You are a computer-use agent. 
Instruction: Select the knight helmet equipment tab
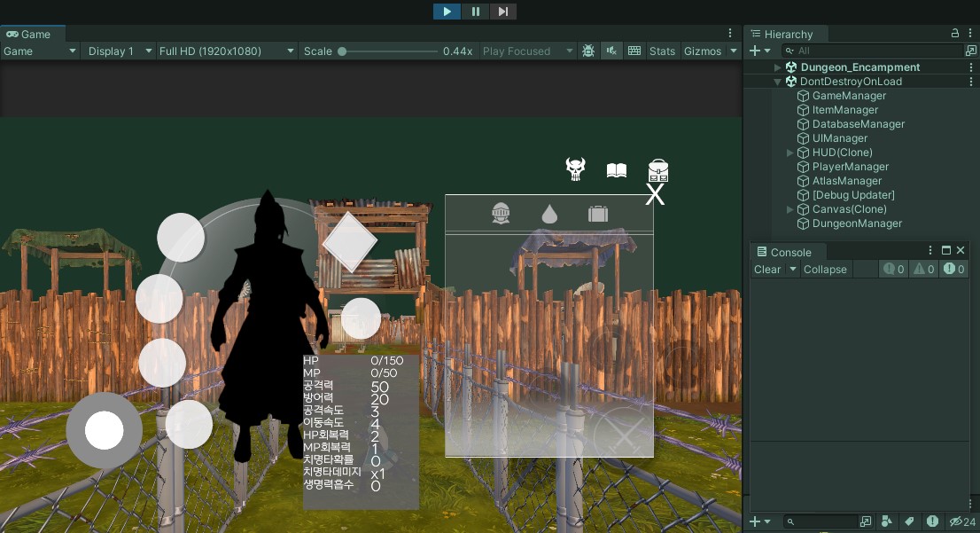point(501,214)
